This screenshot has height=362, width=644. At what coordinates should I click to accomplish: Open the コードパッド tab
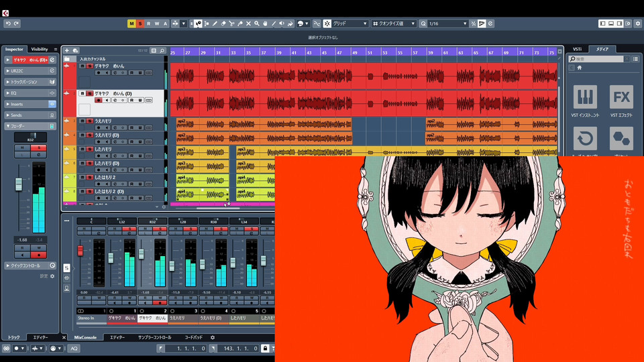point(193,337)
